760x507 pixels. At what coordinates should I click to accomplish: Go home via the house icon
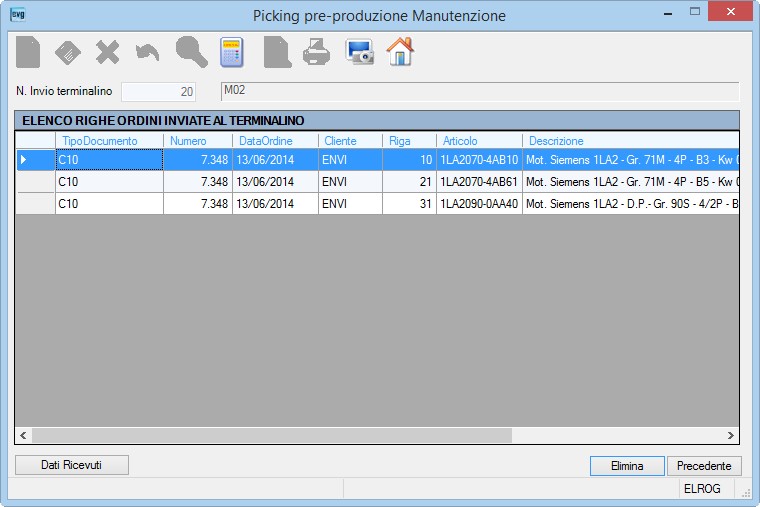[x=400, y=51]
